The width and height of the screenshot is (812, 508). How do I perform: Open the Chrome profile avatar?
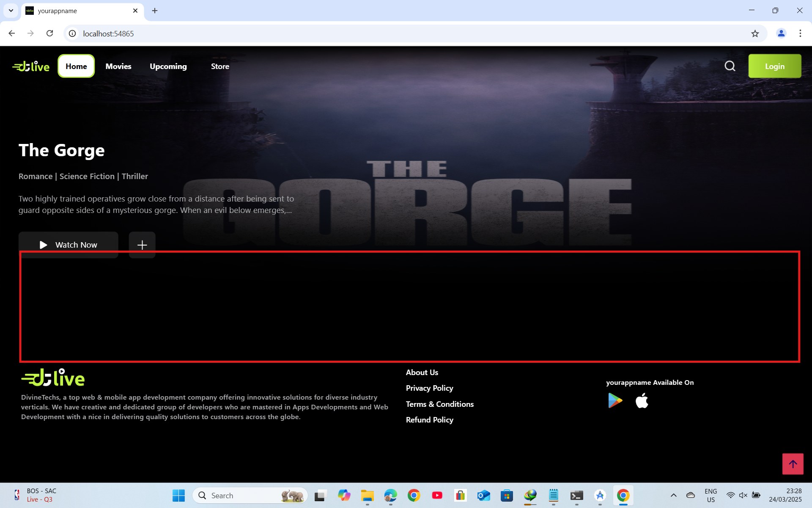[781, 33]
